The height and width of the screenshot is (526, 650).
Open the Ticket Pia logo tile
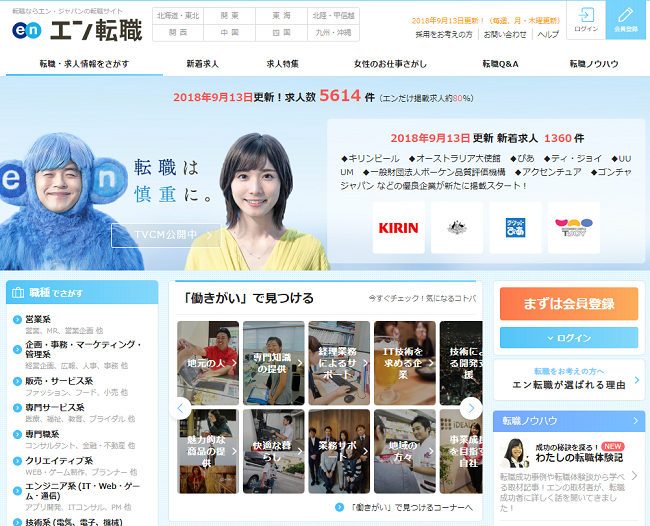[x=515, y=228]
